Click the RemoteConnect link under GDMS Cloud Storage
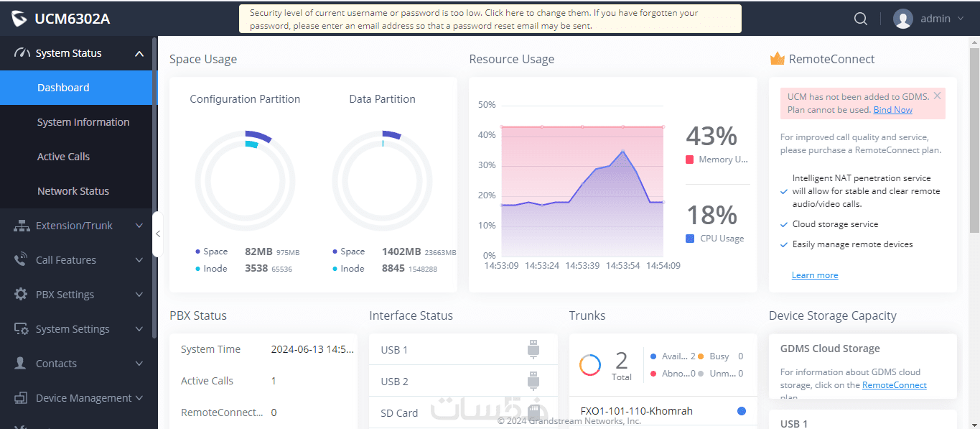Viewport: 980px width, 429px height. point(894,385)
